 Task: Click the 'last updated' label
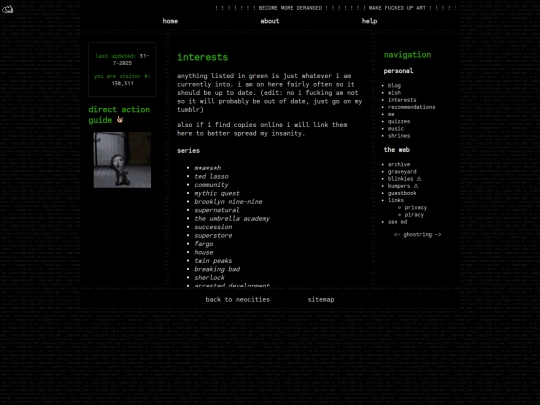(115, 56)
